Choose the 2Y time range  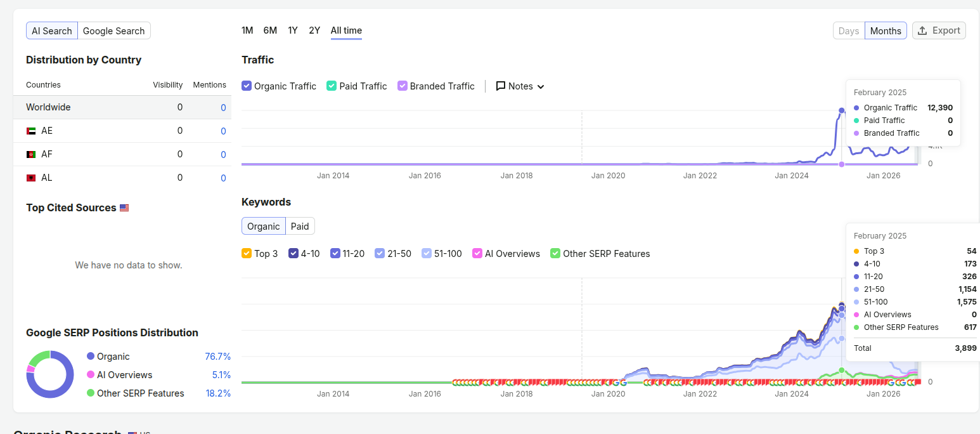(x=314, y=30)
